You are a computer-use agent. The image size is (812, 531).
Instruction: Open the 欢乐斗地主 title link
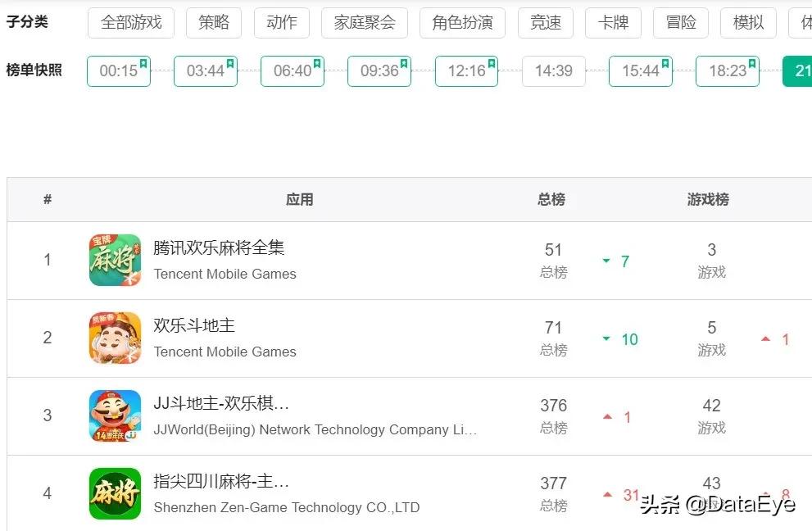[x=194, y=325]
